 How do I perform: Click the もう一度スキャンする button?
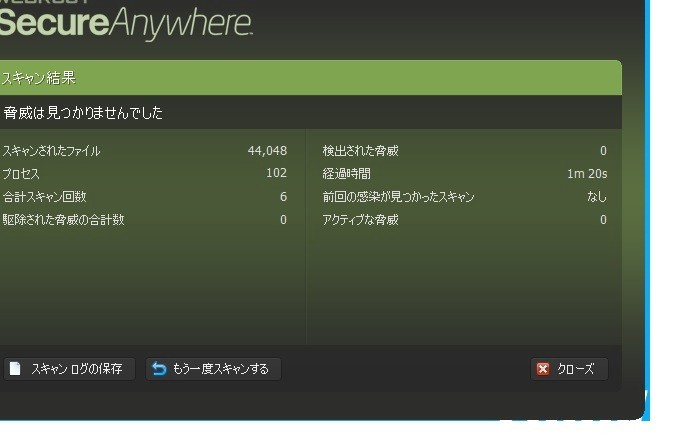tap(213, 369)
